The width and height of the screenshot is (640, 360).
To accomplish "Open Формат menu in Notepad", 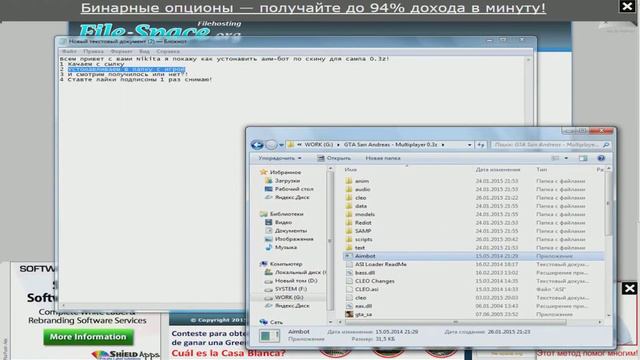I will [121, 51].
